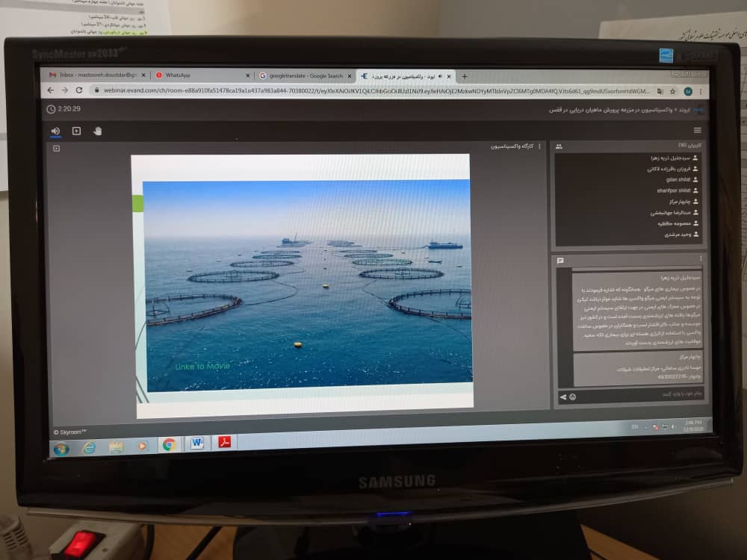Open Microsoft Word from the taskbar
The height and width of the screenshot is (560, 747).
coord(197,444)
